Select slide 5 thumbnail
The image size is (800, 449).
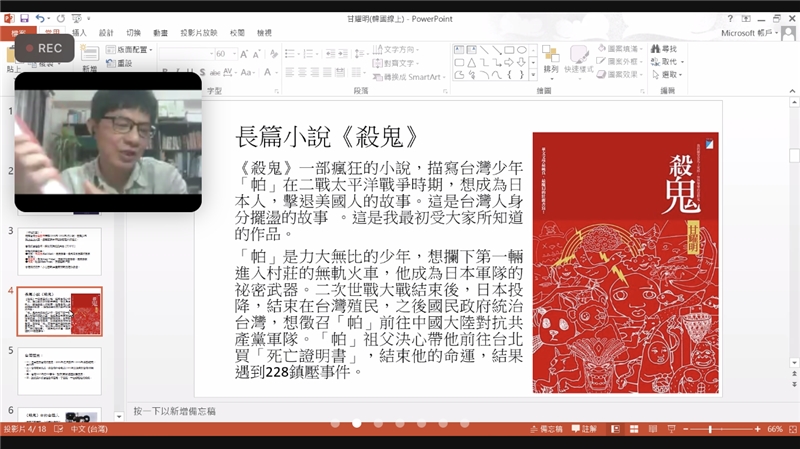click(x=59, y=371)
